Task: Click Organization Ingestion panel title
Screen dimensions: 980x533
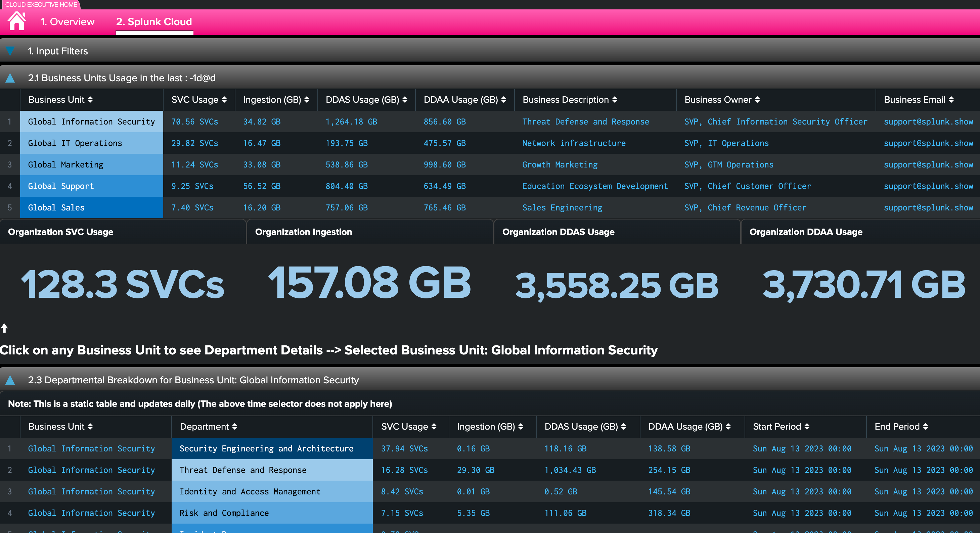Action: point(303,232)
